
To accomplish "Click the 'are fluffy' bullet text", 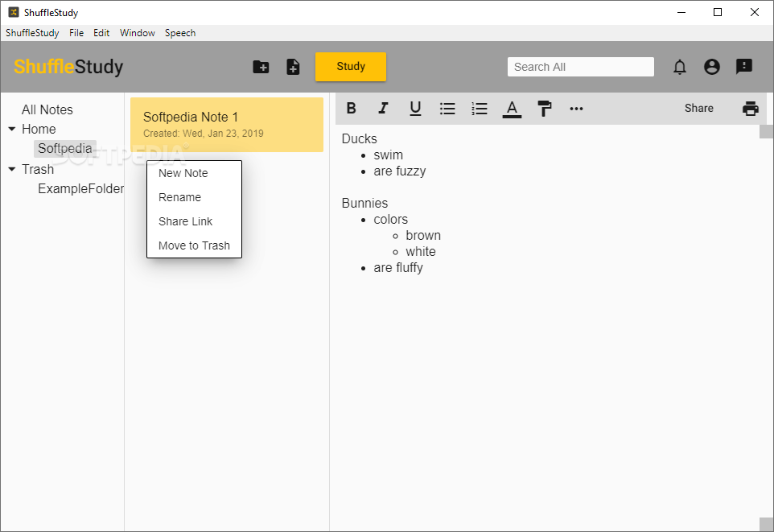I will (x=397, y=268).
